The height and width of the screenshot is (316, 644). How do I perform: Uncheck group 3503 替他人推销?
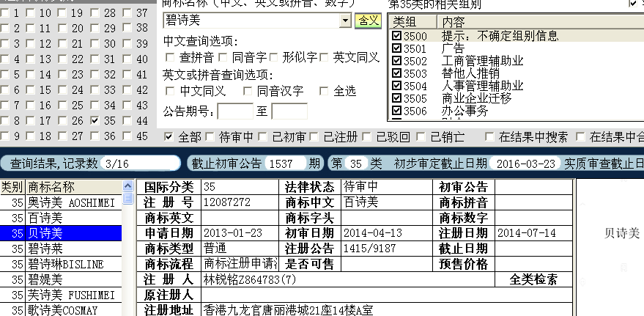pyautogui.click(x=396, y=73)
